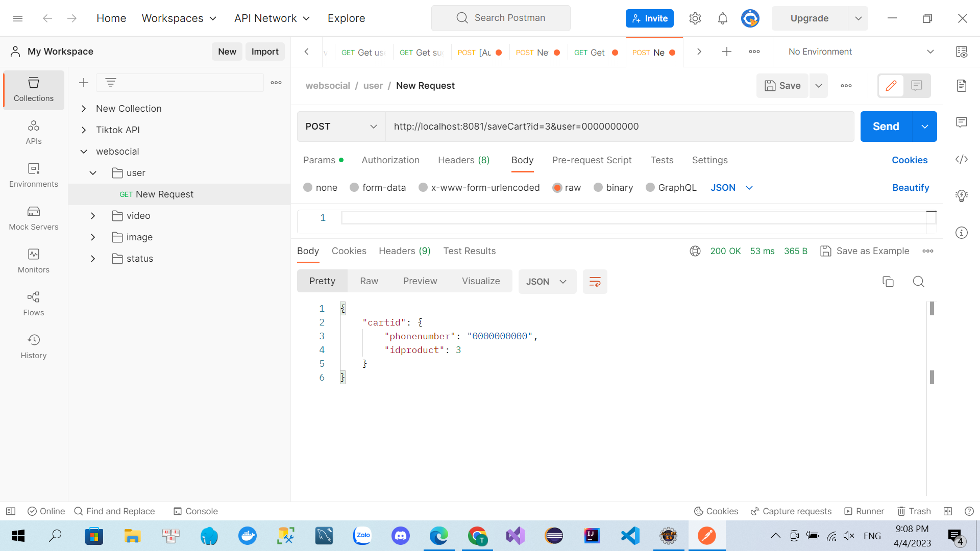The image size is (980, 551).
Task: Click the Beautify link
Action: (910, 188)
